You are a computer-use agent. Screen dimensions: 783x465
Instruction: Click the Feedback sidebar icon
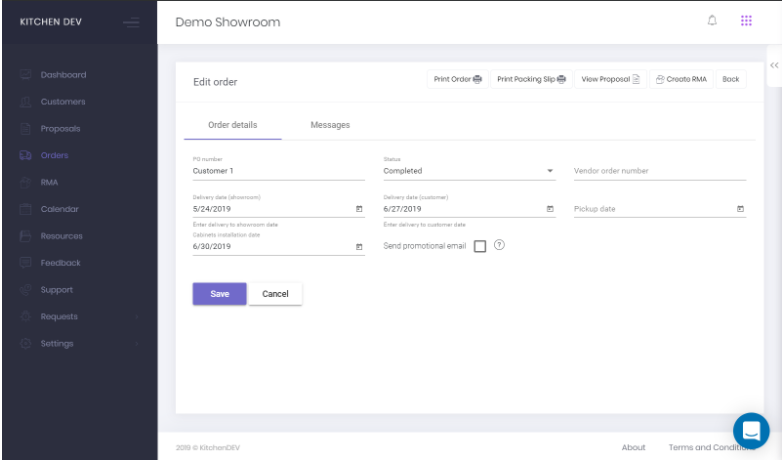[x=25, y=263]
